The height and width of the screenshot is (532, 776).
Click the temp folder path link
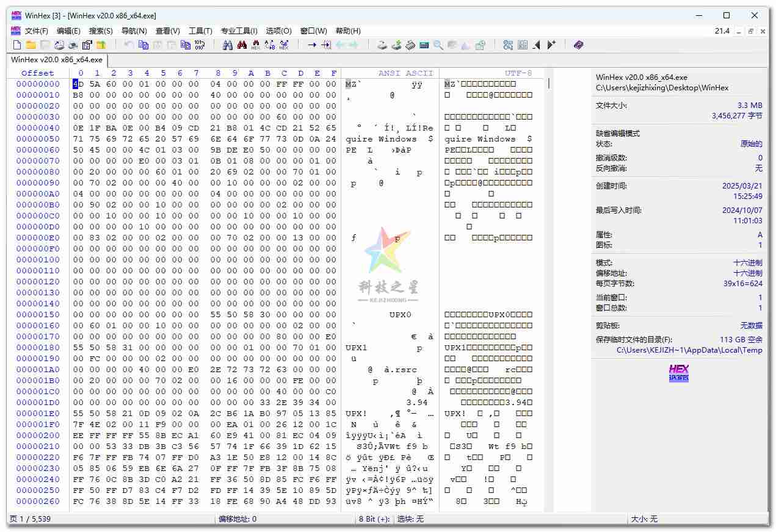[x=689, y=350]
